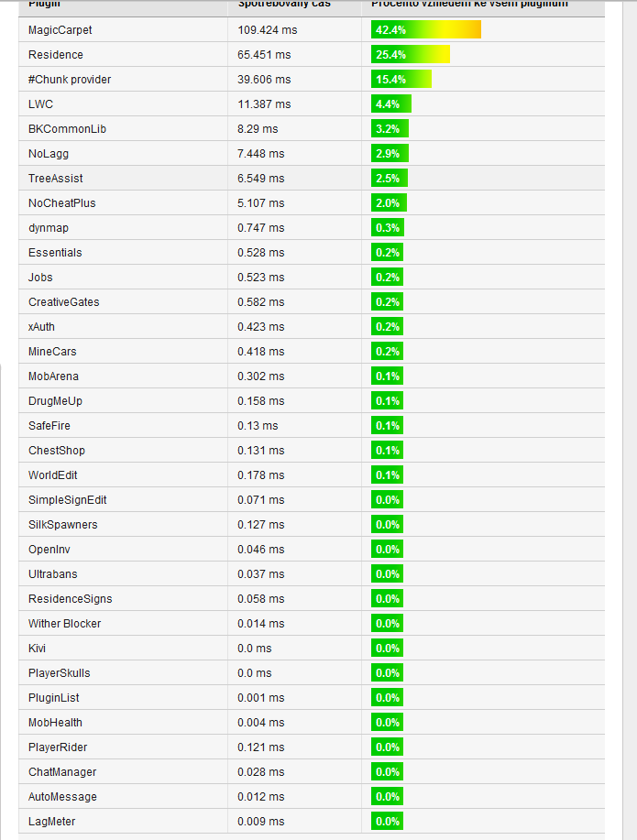Click the PlayerRider plugin name

(x=58, y=747)
